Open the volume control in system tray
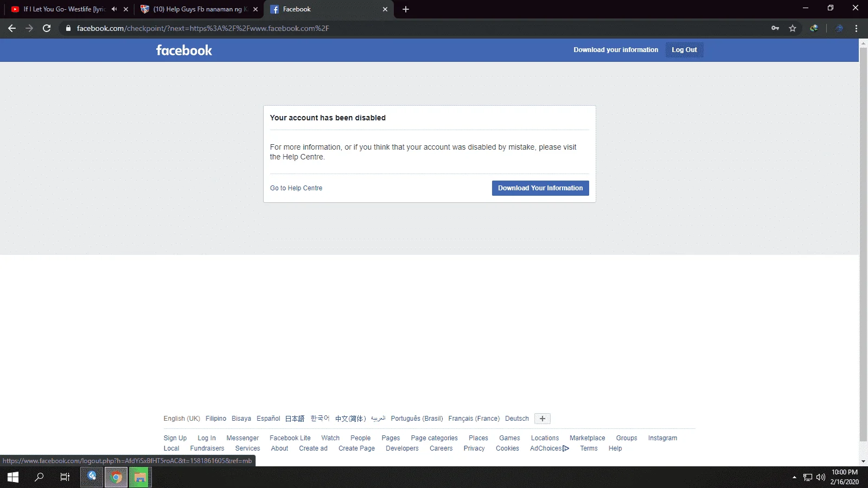The height and width of the screenshot is (488, 868). (821, 477)
